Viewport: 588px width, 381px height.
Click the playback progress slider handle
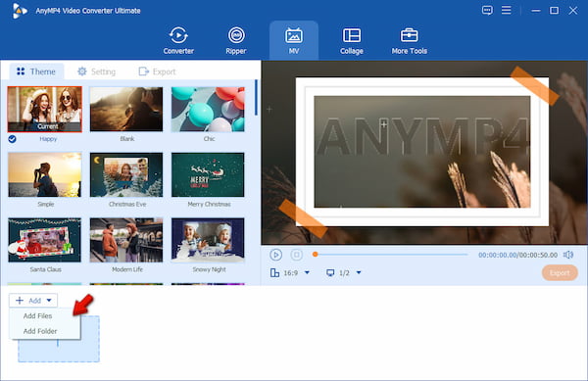click(316, 255)
